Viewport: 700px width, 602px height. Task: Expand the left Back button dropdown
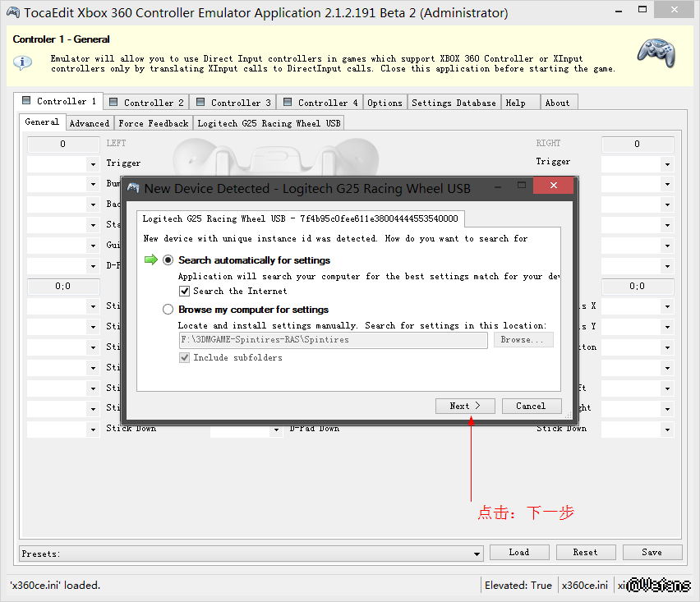click(x=93, y=204)
